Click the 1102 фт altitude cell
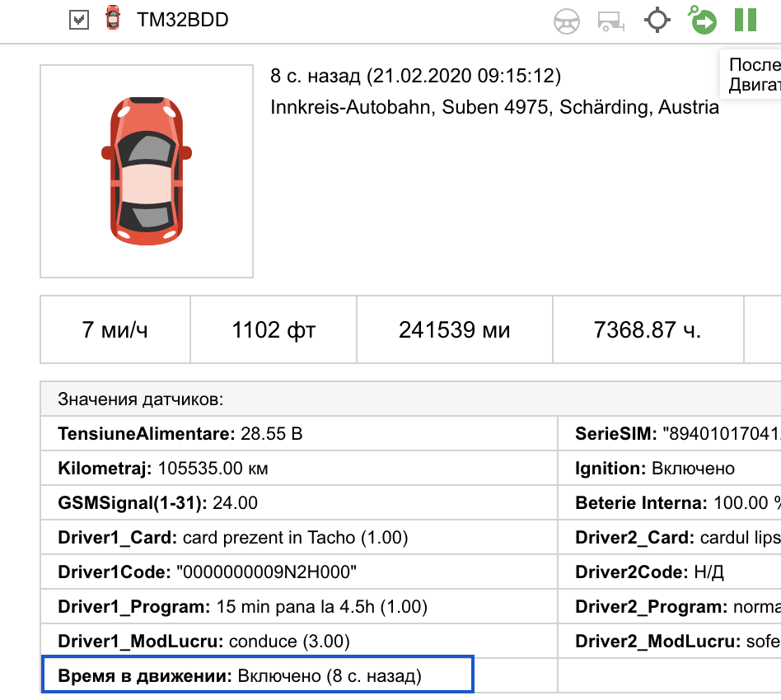Screen dimensions: 781x700 [x=274, y=330]
